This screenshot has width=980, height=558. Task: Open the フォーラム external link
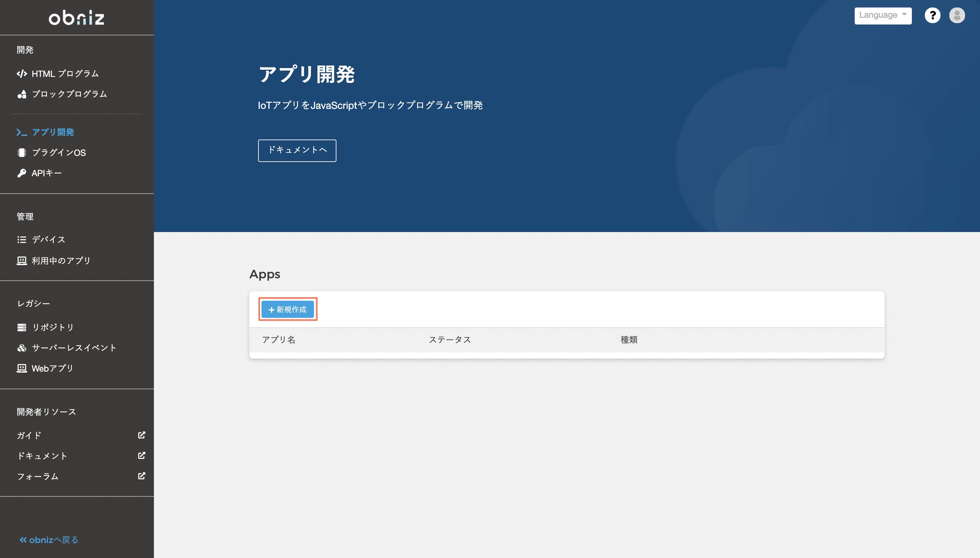pos(37,476)
